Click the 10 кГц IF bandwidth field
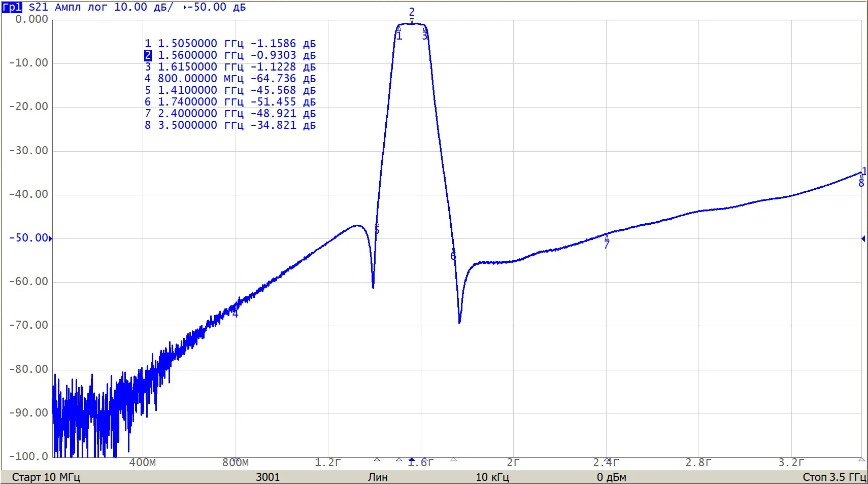The height and width of the screenshot is (484, 868). click(492, 477)
